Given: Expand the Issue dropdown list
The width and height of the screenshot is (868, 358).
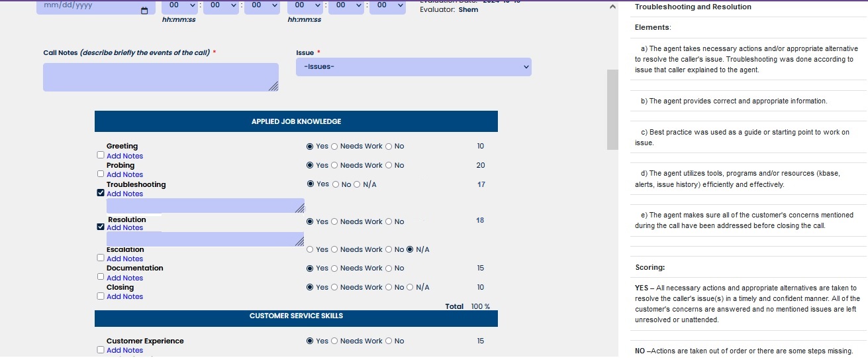Looking at the screenshot, I should 413,67.
